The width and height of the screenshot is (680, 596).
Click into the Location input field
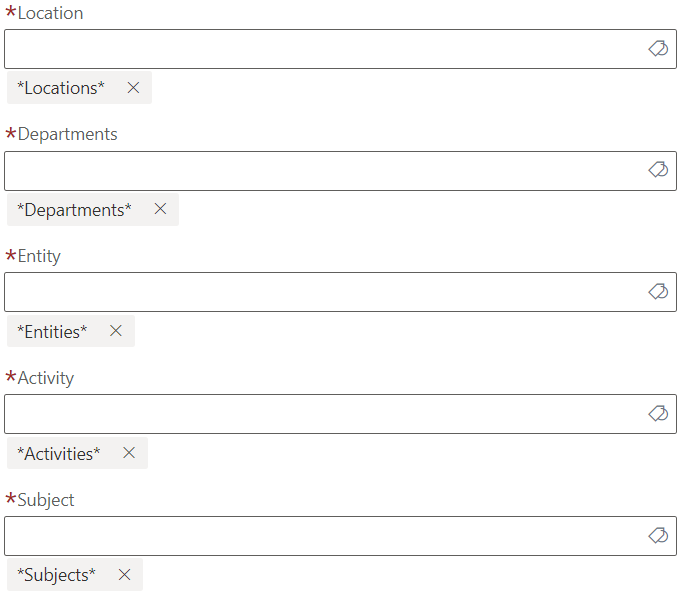click(320, 49)
